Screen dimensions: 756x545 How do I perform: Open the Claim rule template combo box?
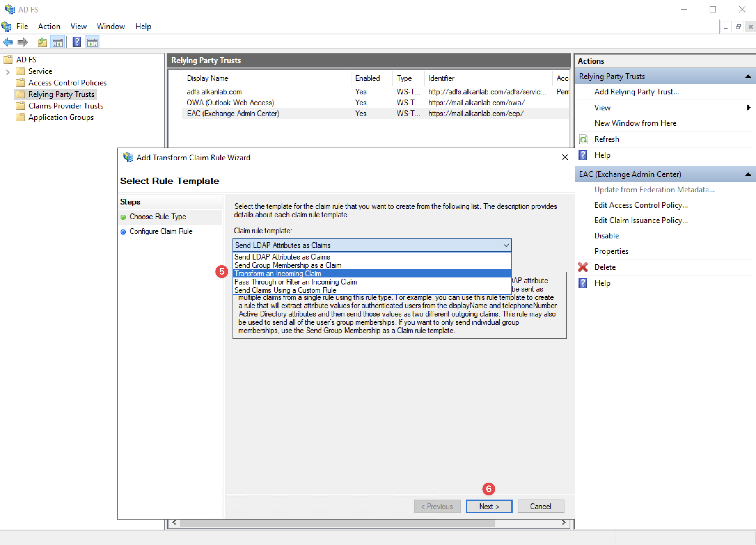tap(372, 245)
